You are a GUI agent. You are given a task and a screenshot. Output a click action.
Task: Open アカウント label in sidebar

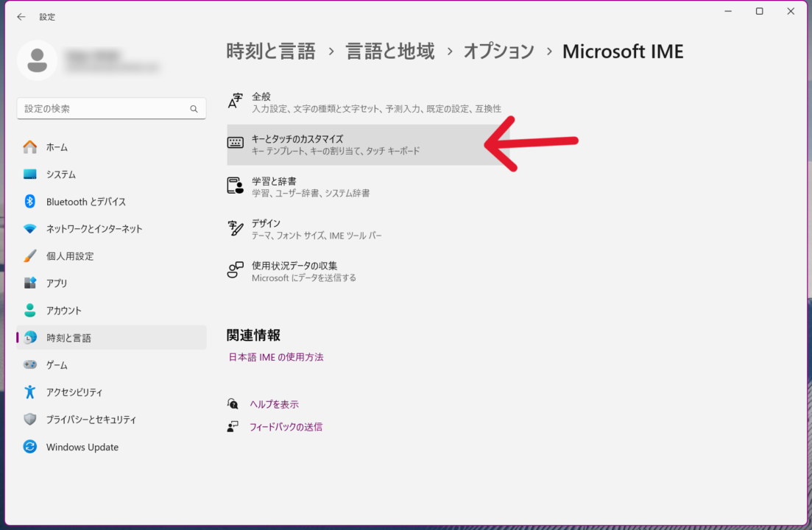(64, 311)
